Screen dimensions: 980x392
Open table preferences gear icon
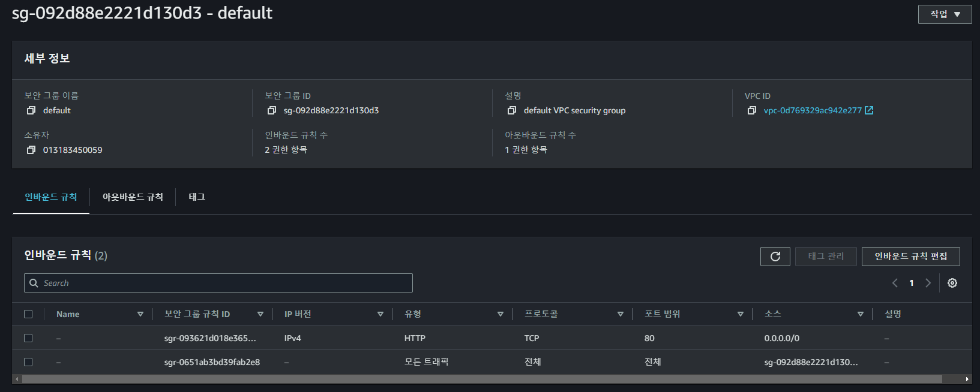(x=952, y=283)
